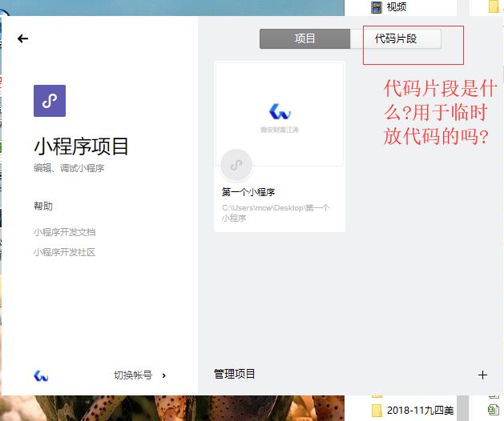The image size is (504, 421).
Task: Click the purple mini program logo
Action: pos(50,101)
